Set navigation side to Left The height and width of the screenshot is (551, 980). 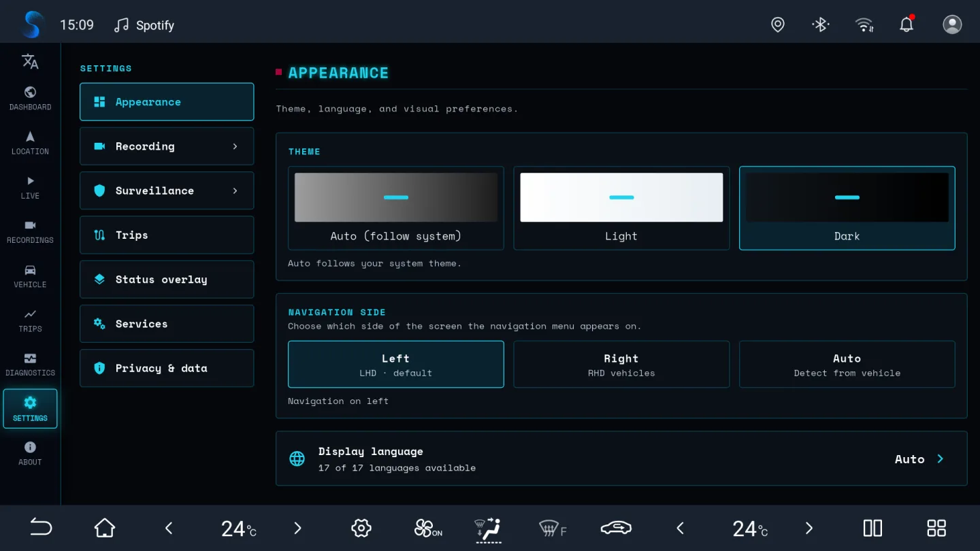[396, 365]
